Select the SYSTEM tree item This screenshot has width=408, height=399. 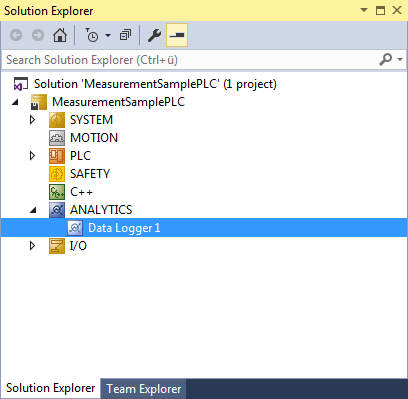91,120
